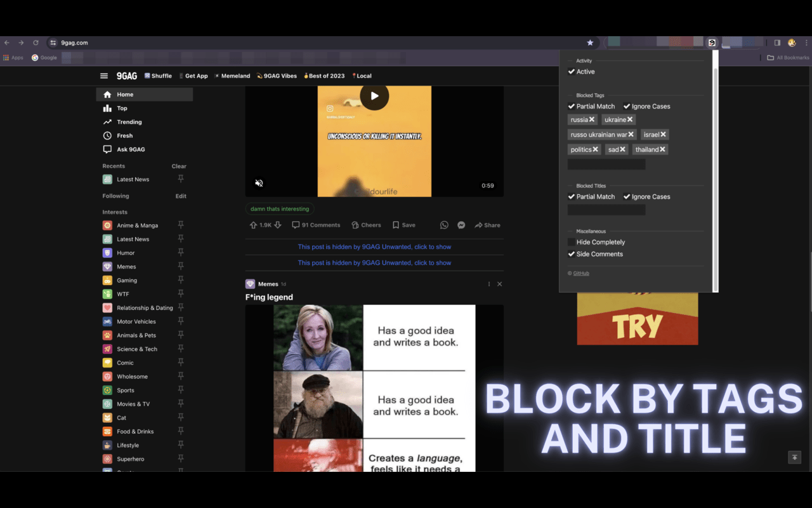The width and height of the screenshot is (812, 508).
Task: Enable the Hide Completely option
Action: [572, 242]
